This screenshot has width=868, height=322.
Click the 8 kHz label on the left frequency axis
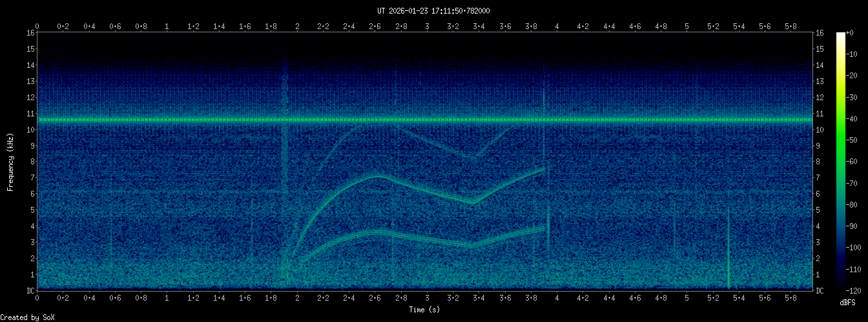[x=31, y=162]
